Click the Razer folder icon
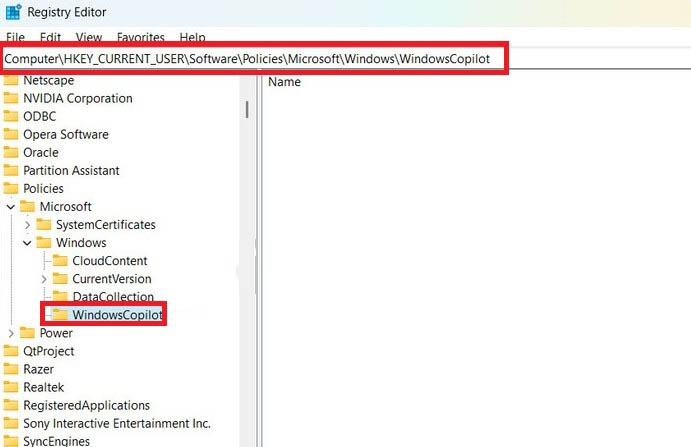 (11, 369)
